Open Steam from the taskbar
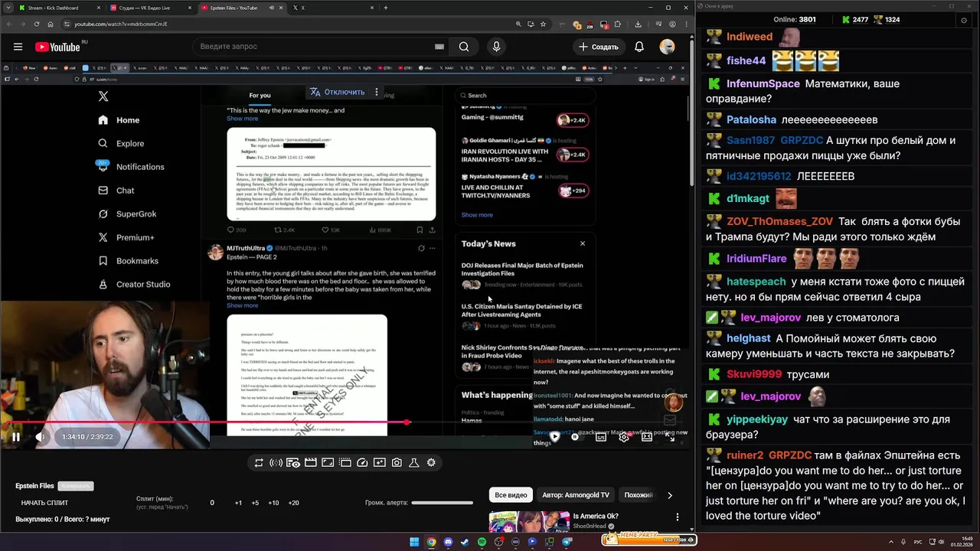 (465, 542)
